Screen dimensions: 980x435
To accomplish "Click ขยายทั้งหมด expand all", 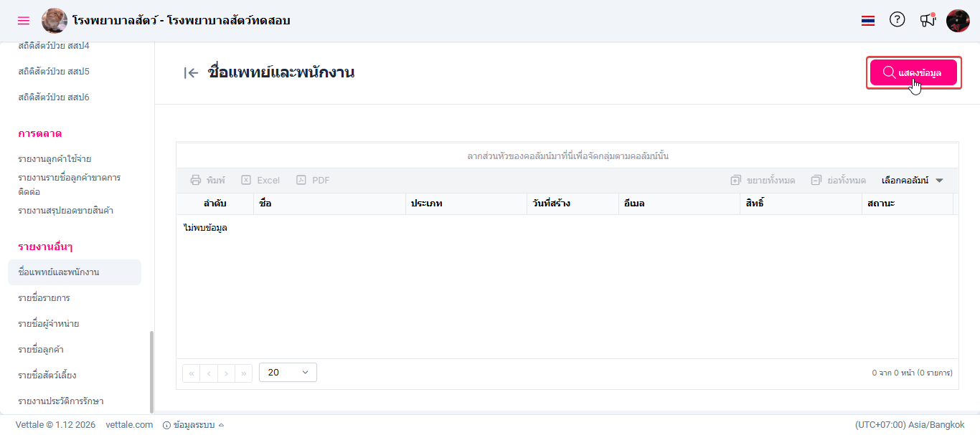I will (x=763, y=181).
